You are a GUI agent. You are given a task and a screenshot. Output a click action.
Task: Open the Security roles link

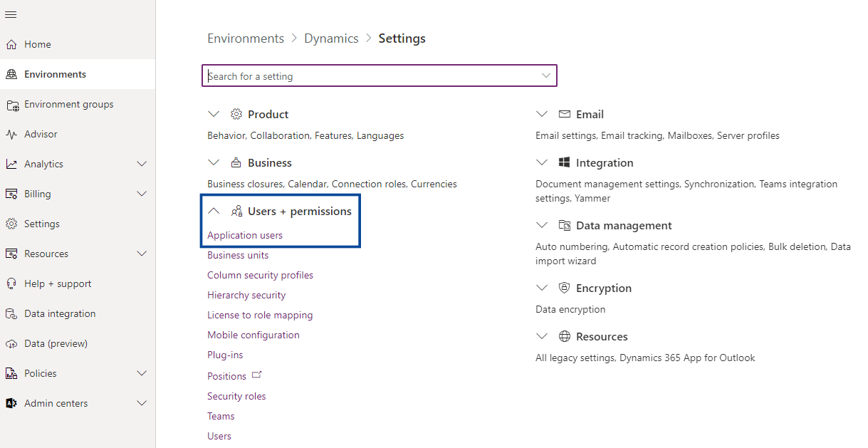click(x=236, y=396)
